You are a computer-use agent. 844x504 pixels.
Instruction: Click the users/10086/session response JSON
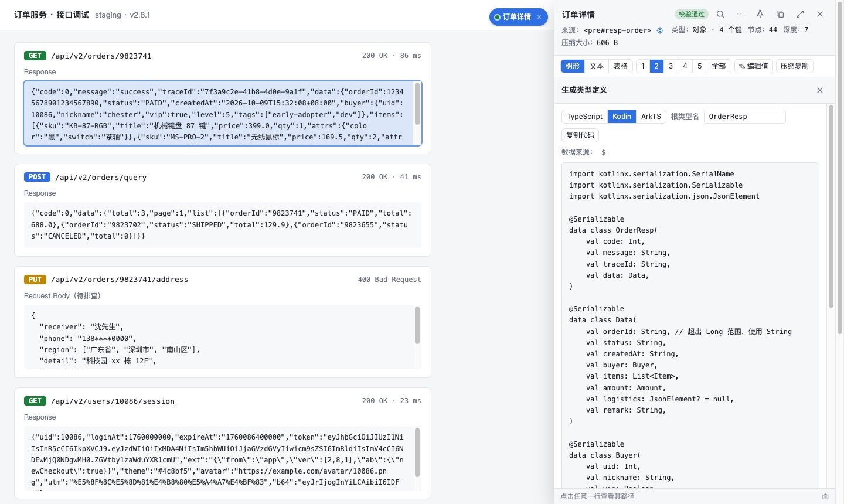click(223, 458)
